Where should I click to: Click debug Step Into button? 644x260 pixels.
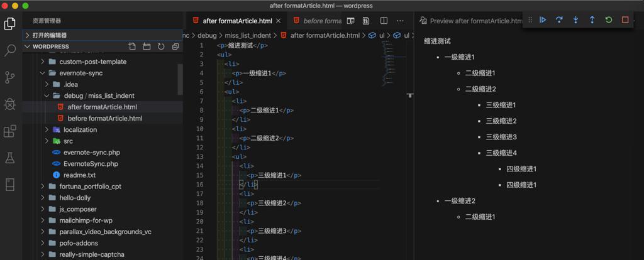[x=575, y=19]
